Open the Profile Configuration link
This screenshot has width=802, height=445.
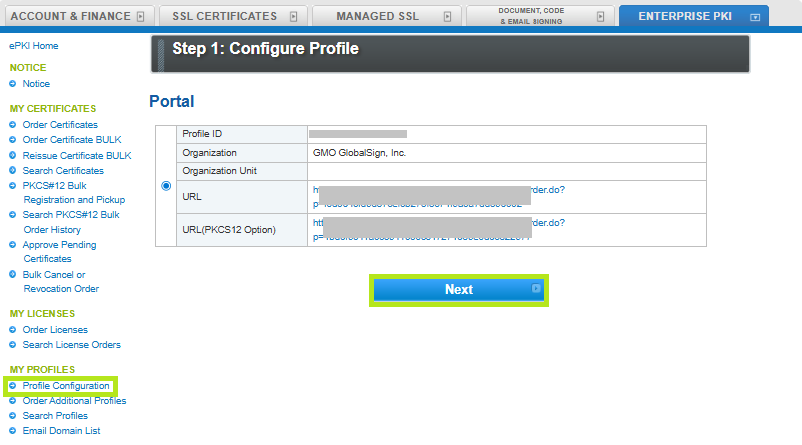(66, 386)
